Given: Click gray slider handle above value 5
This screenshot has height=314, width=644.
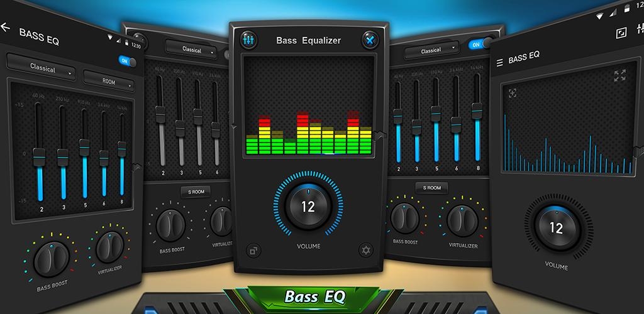Looking at the screenshot, I should (x=198, y=116).
